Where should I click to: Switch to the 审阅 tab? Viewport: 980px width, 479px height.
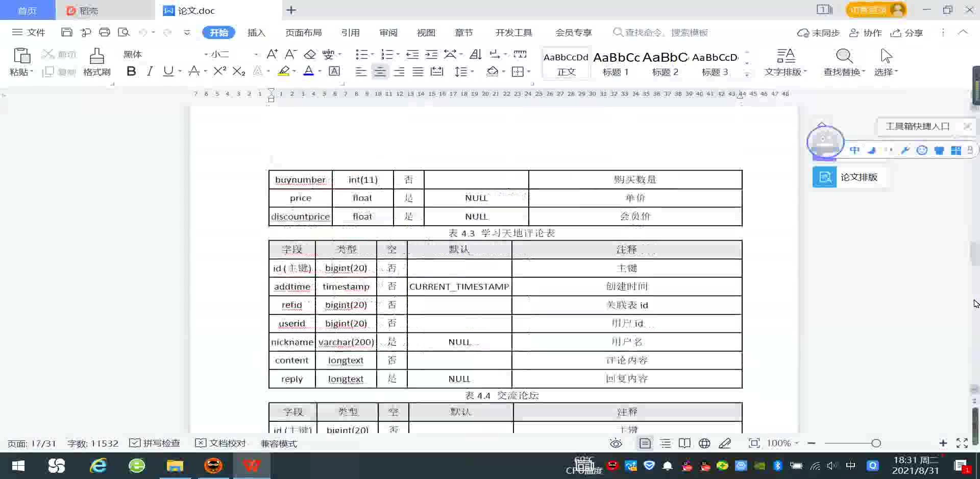(388, 32)
